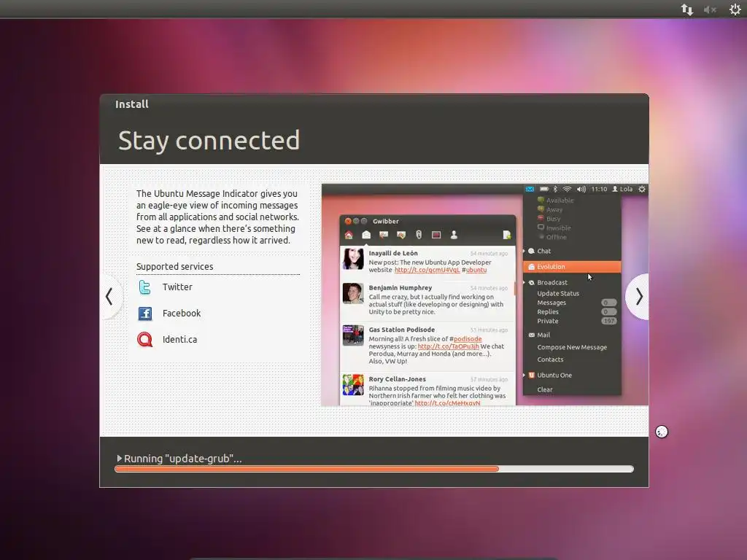Go to the next installer slide

pyautogui.click(x=638, y=297)
